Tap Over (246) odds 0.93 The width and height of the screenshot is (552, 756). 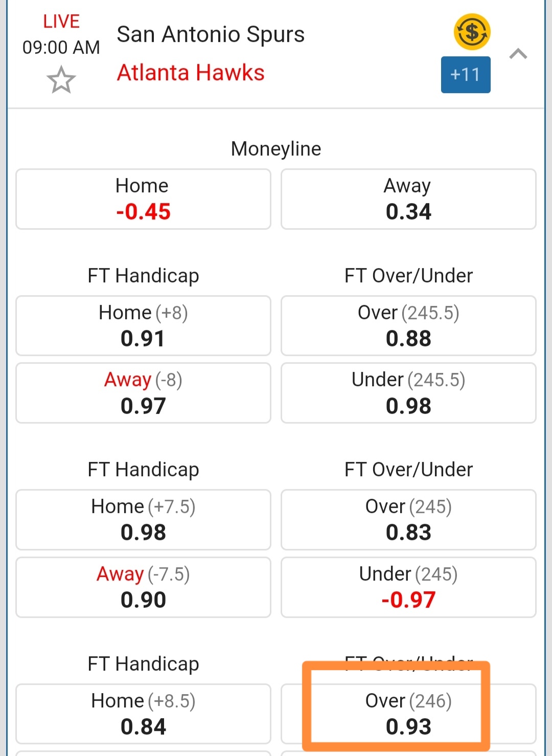[x=408, y=714]
